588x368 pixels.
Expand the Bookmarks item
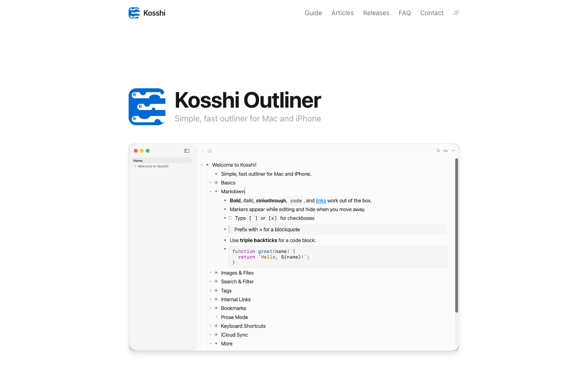coord(211,308)
